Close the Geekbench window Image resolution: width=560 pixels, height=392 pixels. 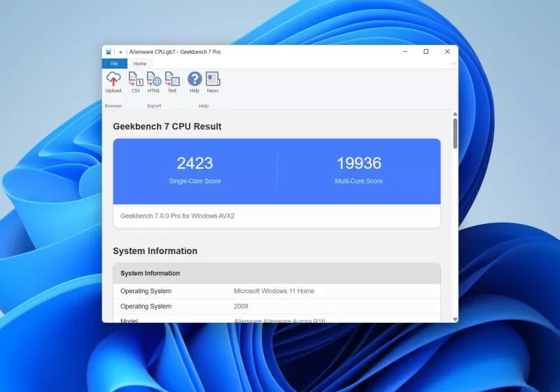coord(447,52)
